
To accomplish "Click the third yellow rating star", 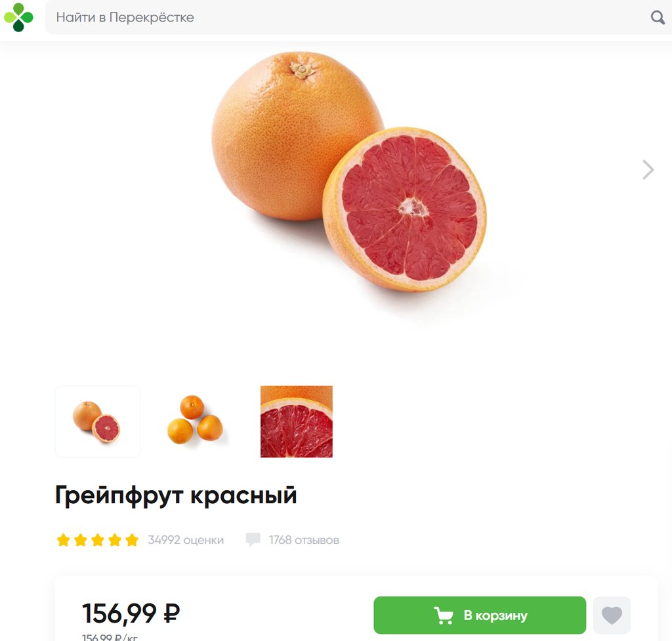I will point(98,540).
